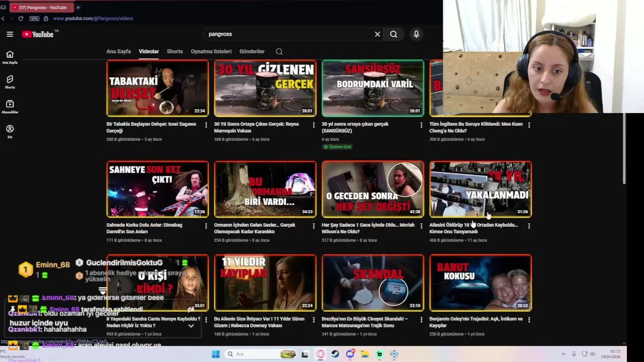Screen dimensions: 644x362
Task: Open the Oynatma listeleri tab
Action: pyautogui.click(x=211, y=51)
